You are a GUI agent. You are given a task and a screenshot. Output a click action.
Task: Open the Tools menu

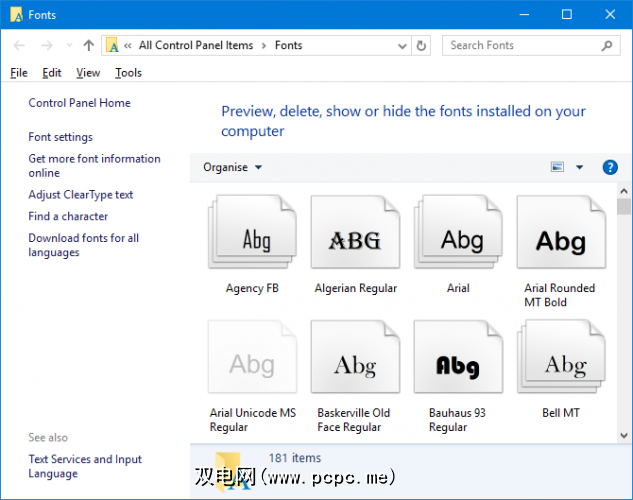pyautogui.click(x=128, y=73)
